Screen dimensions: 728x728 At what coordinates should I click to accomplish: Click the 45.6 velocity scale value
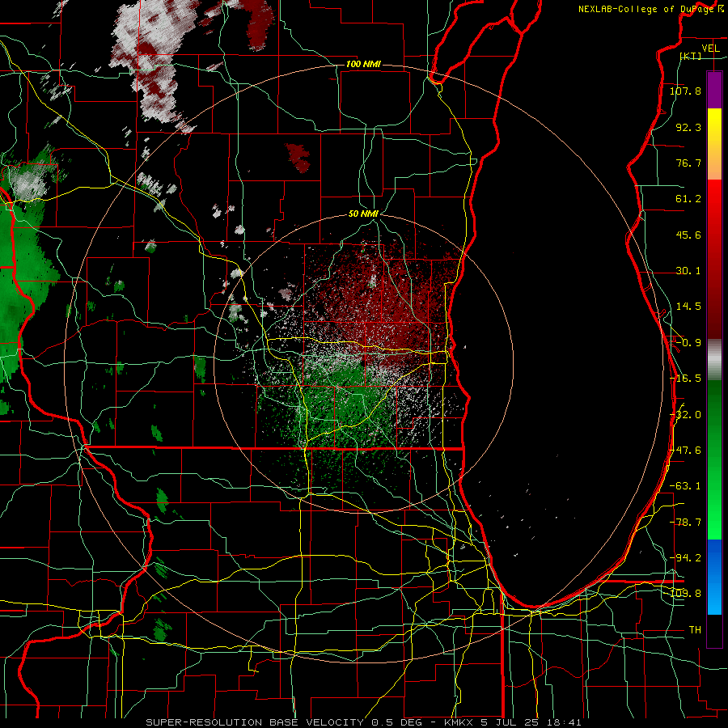[x=688, y=235]
